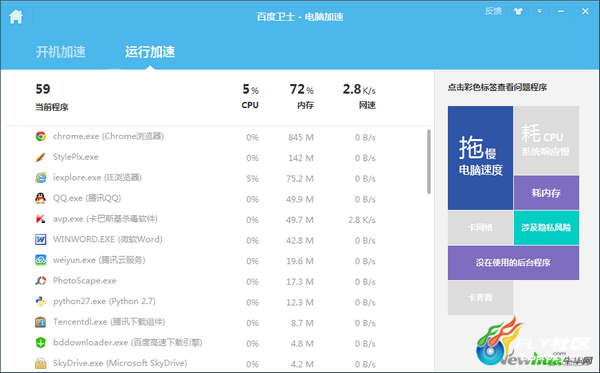Select the WINWORD.EXE (微软Word) process name

(108, 239)
